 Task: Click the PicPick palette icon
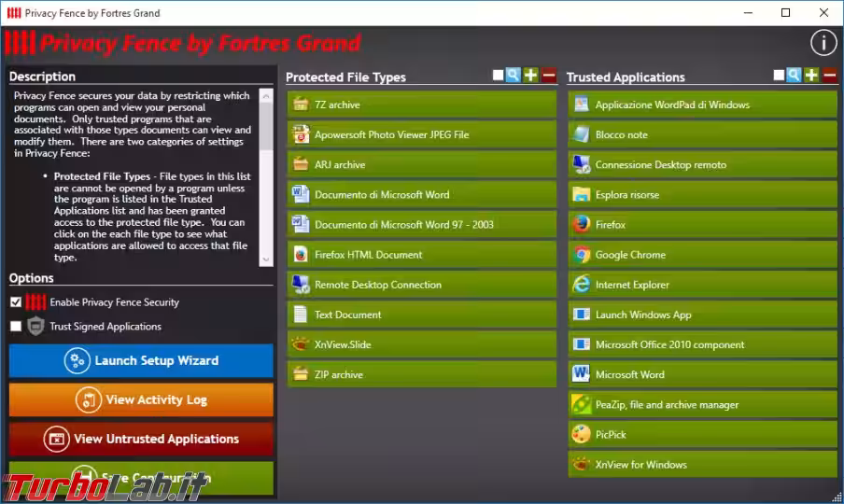tap(582, 434)
